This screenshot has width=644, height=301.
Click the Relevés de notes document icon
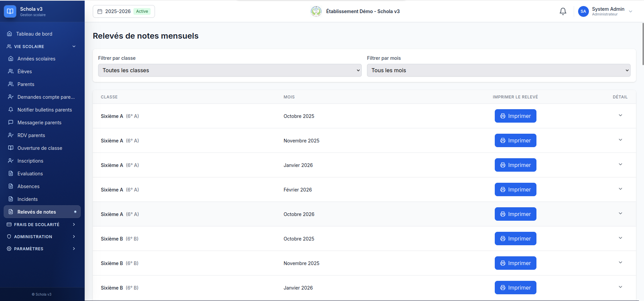coord(11,212)
